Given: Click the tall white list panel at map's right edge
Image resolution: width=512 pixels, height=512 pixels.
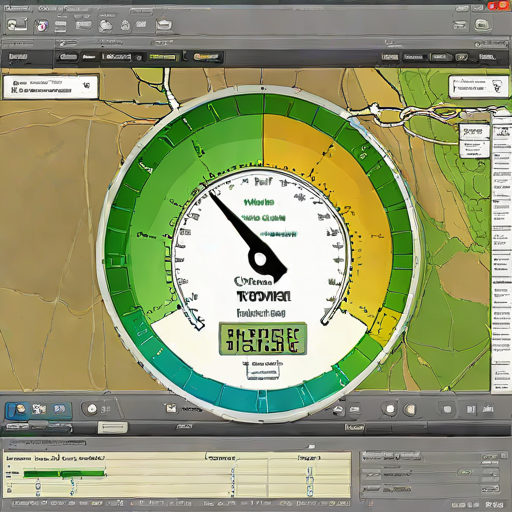Looking at the screenshot, I should 501,253.
